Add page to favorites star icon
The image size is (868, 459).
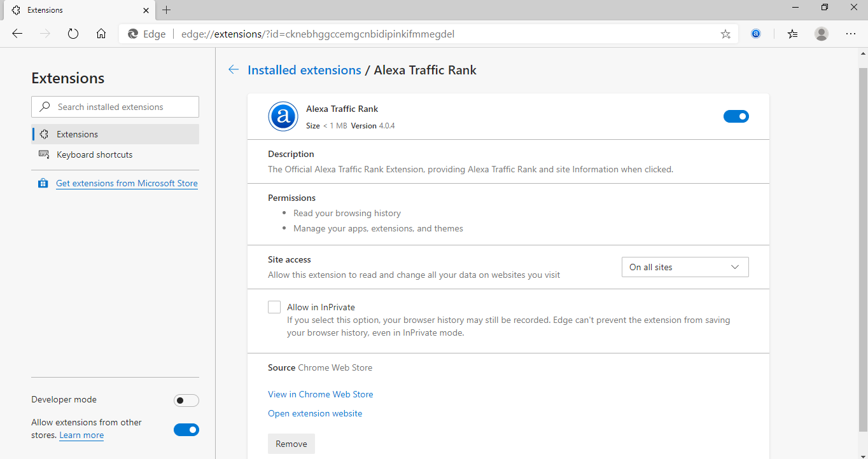(725, 34)
